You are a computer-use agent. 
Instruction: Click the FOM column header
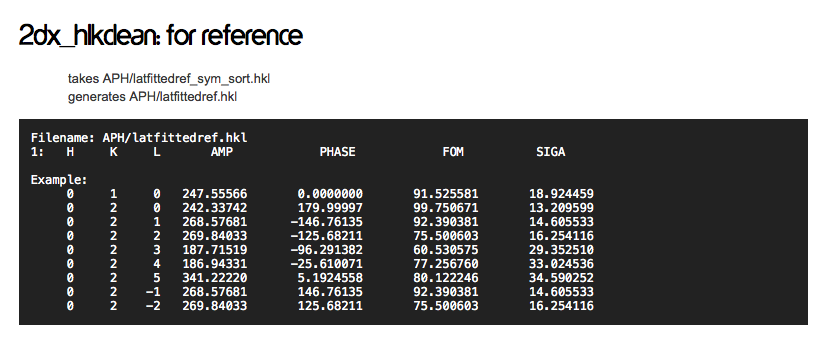pos(453,152)
